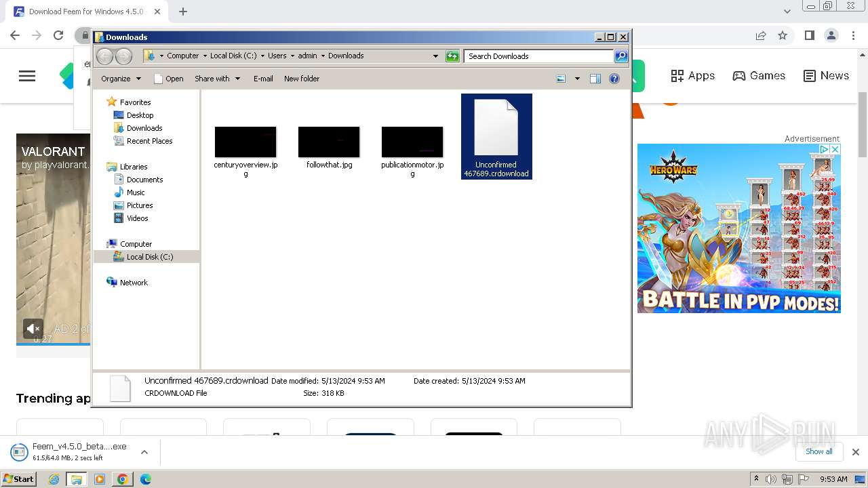
Task: Open a new Chrome tab
Action: tap(183, 12)
